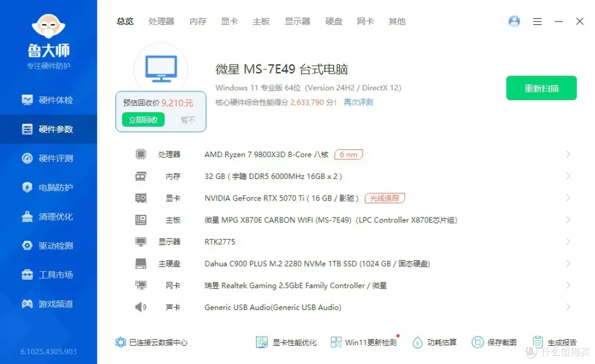595x364 pixels.
Task: Open 驱动检测 driver detection
Action: (x=48, y=246)
